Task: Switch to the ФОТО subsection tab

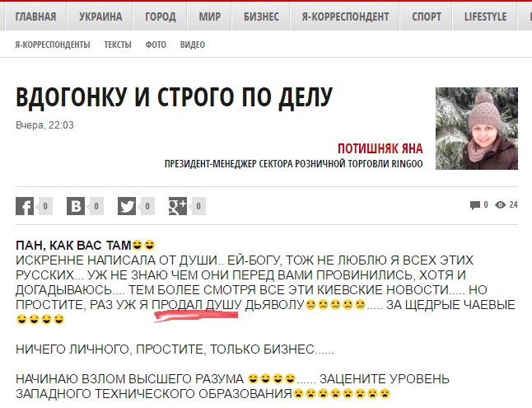Action: tap(156, 45)
